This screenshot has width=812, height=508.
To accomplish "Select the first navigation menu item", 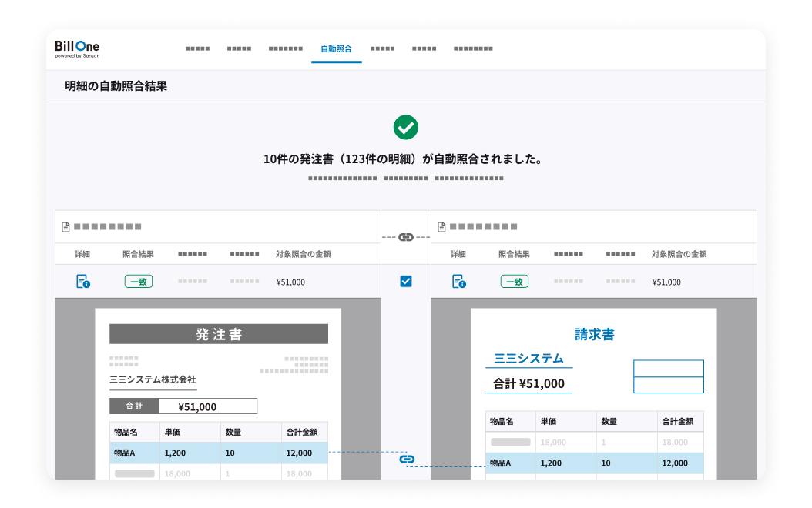I will (197, 48).
